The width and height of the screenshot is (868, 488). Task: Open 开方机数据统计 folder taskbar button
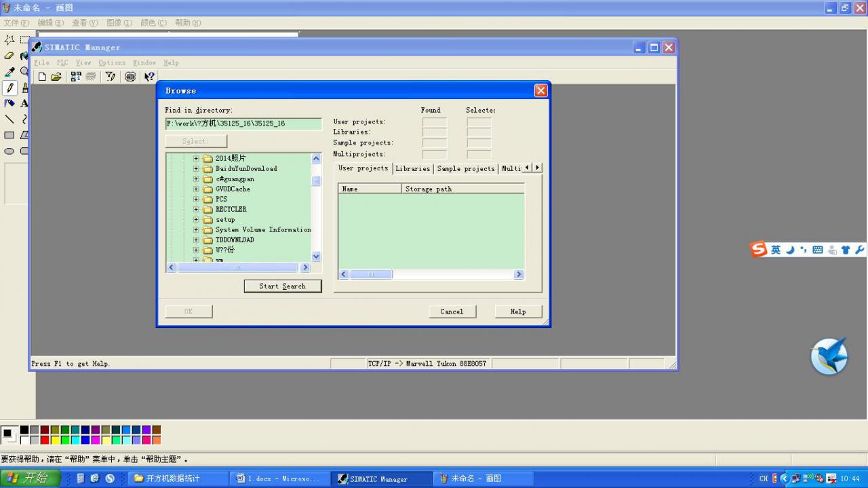tap(178, 478)
